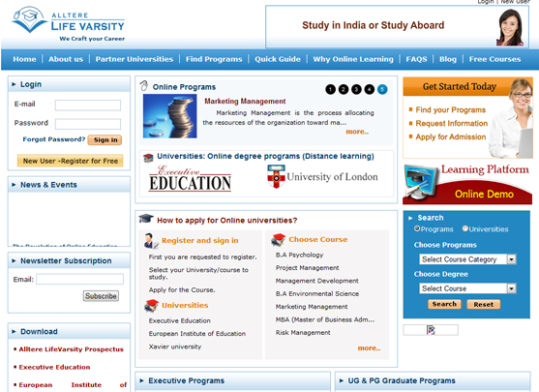Download Alltere LifeVarsity Prospectus
The height and width of the screenshot is (392, 539).
click(72, 349)
